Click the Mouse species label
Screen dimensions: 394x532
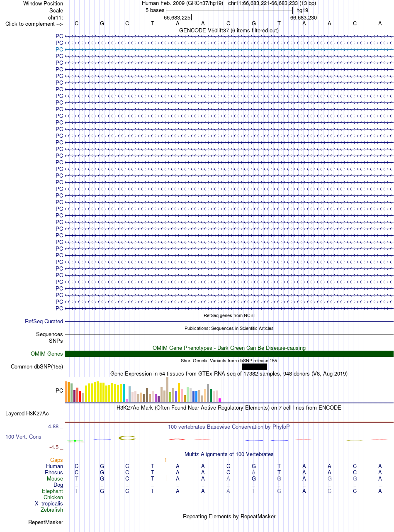coord(55,478)
